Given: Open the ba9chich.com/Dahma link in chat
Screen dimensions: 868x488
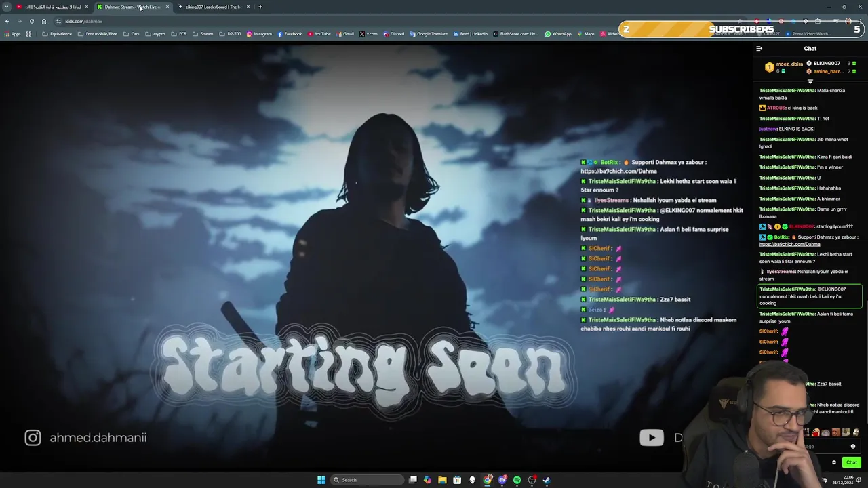Looking at the screenshot, I should coord(790,244).
